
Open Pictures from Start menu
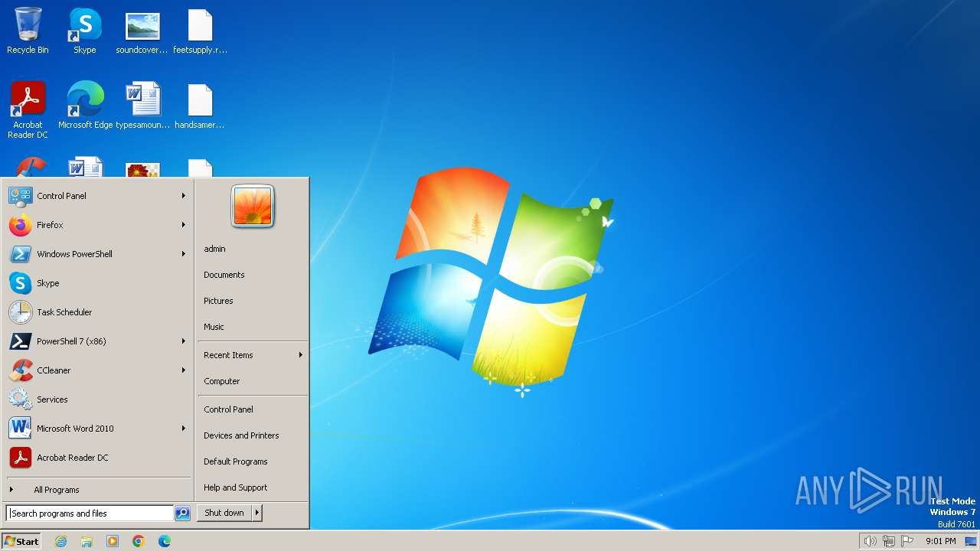click(x=253, y=301)
